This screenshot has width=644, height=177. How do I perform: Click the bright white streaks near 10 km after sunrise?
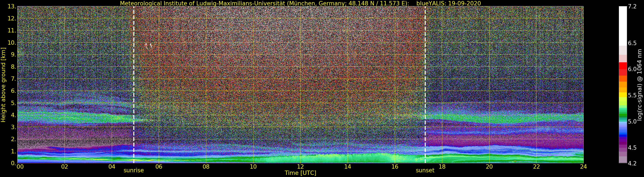(148, 46)
